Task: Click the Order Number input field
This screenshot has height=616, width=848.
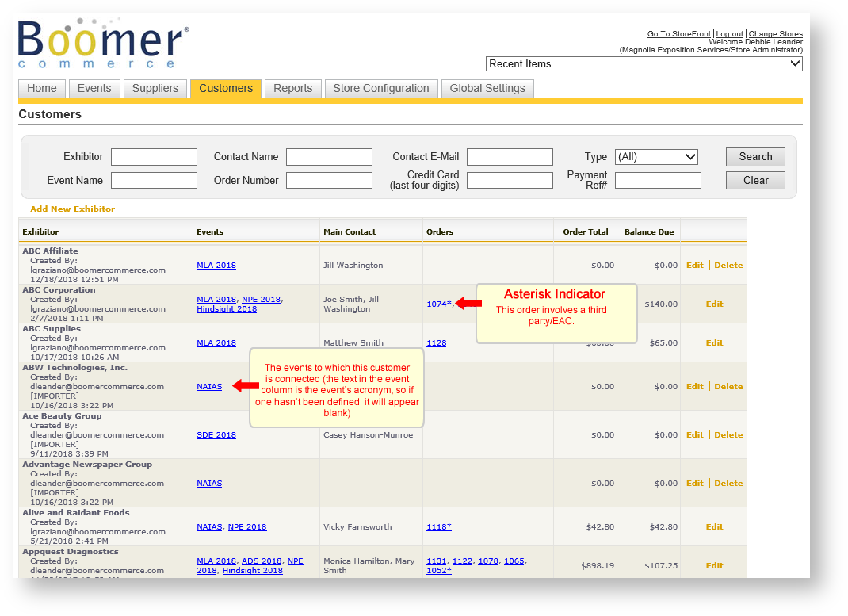Action: pyautogui.click(x=329, y=180)
